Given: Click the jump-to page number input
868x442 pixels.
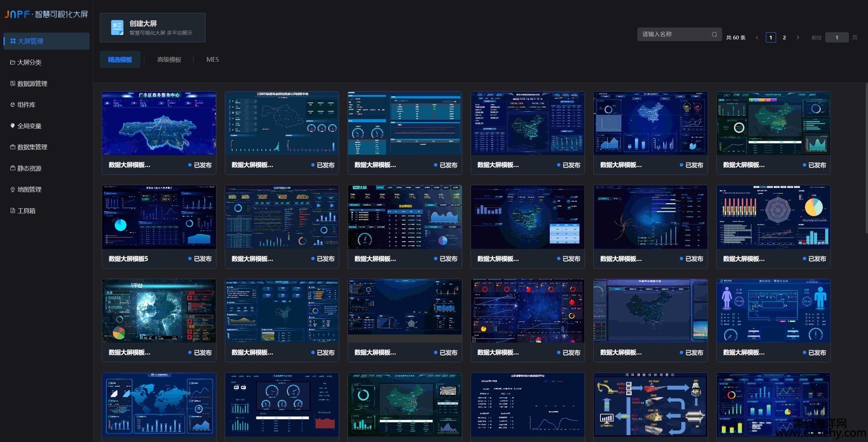Looking at the screenshot, I should pyautogui.click(x=837, y=38).
